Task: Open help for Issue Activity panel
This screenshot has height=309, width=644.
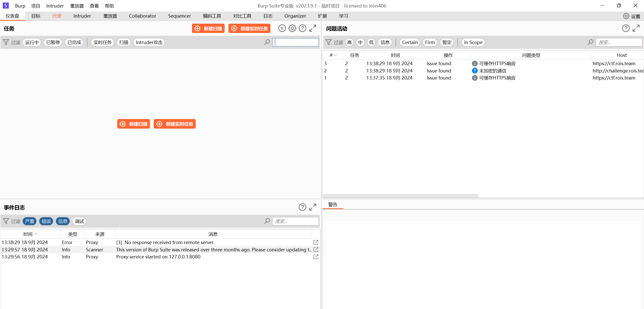Action: point(626,28)
